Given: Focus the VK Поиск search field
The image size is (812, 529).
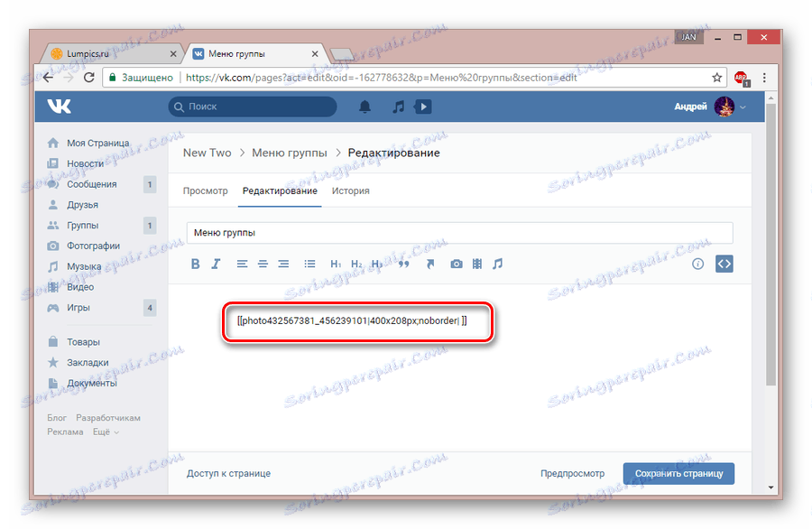Looking at the screenshot, I should 253,107.
